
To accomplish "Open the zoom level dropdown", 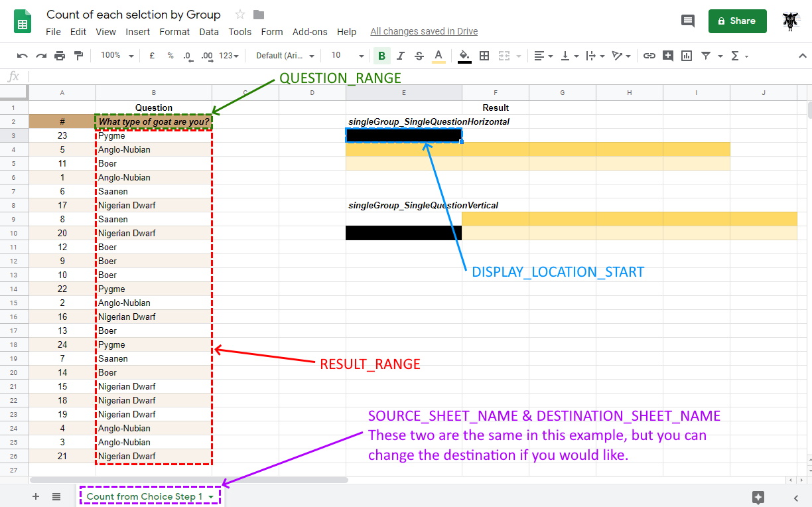I will (117, 56).
